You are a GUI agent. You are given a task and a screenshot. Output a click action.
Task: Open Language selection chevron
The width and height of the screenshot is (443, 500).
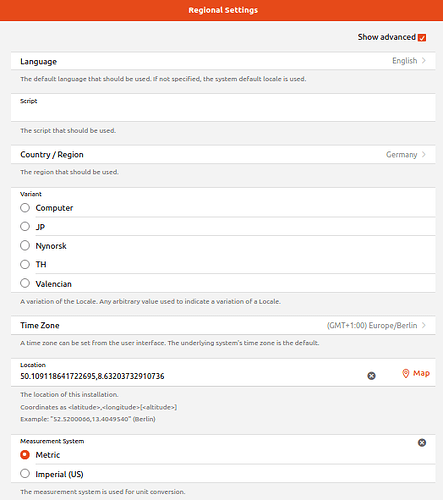(424, 61)
